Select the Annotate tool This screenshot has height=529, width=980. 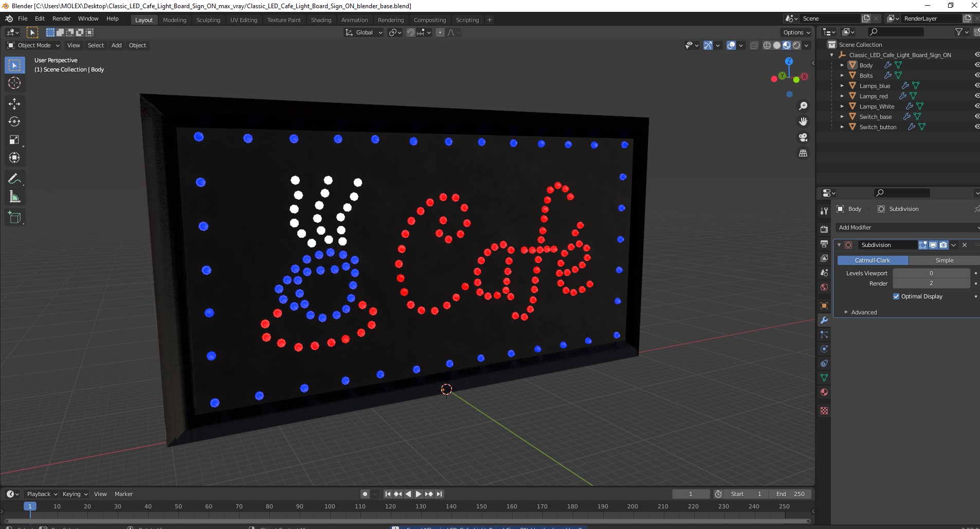(14, 179)
